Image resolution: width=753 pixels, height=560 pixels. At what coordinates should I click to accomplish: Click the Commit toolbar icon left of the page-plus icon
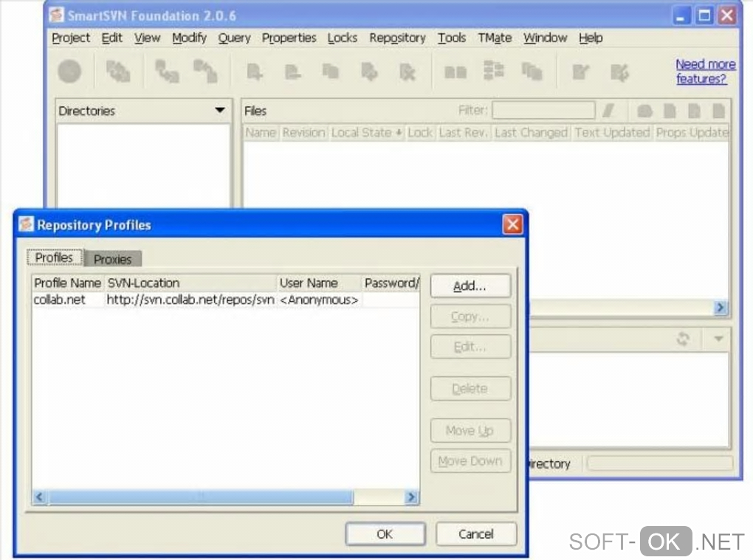(x=205, y=72)
